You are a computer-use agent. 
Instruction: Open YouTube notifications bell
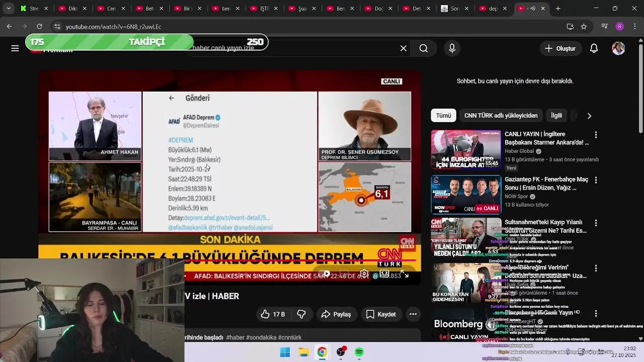coord(594,48)
